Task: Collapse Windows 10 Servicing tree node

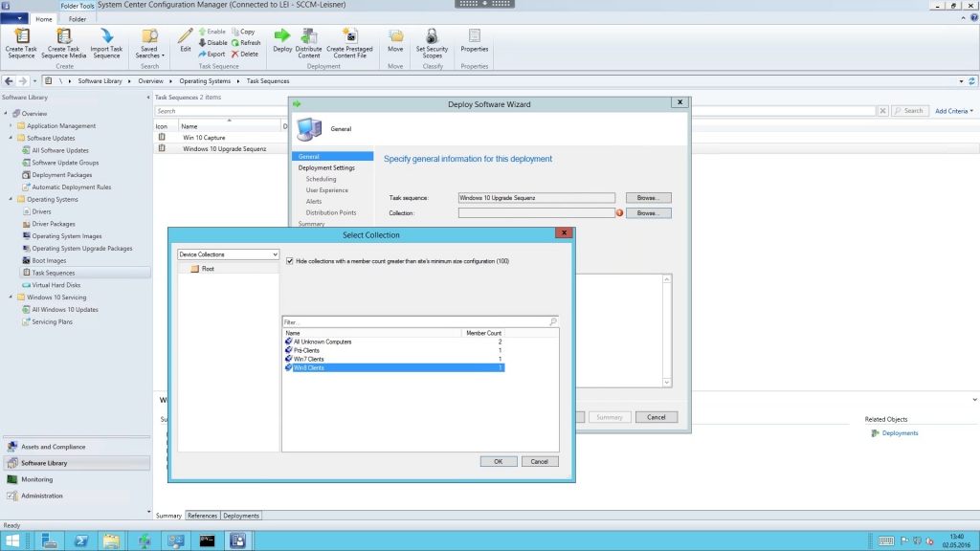Action: tap(11, 298)
